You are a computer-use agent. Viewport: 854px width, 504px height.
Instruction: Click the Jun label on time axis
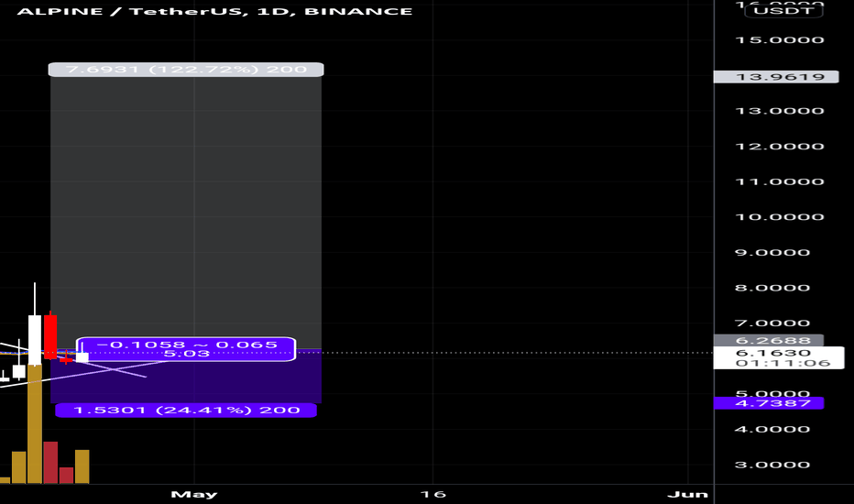(688, 494)
